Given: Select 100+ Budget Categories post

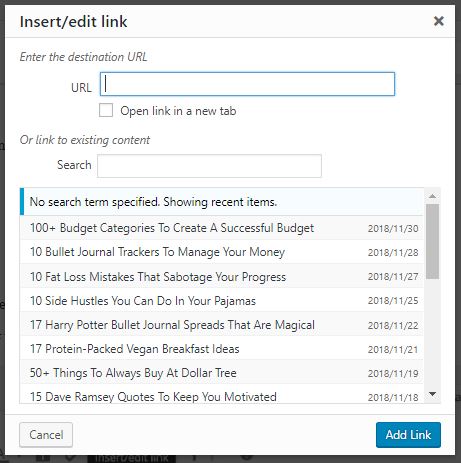Looking at the screenshot, I should [x=222, y=228].
